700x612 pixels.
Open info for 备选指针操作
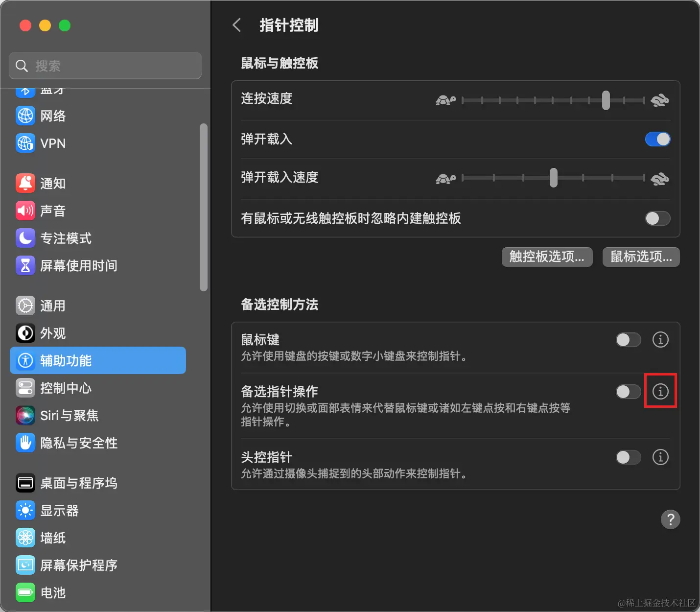[x=660, y=391]
